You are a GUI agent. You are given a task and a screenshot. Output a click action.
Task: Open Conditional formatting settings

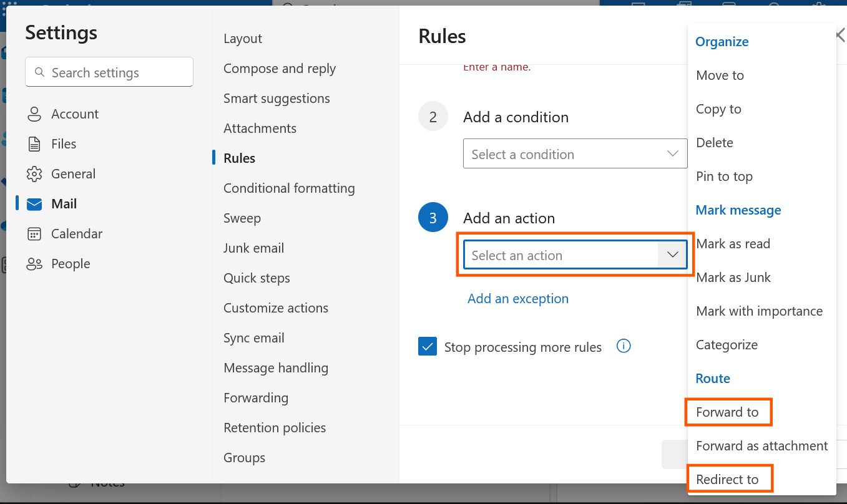[289, 188]
